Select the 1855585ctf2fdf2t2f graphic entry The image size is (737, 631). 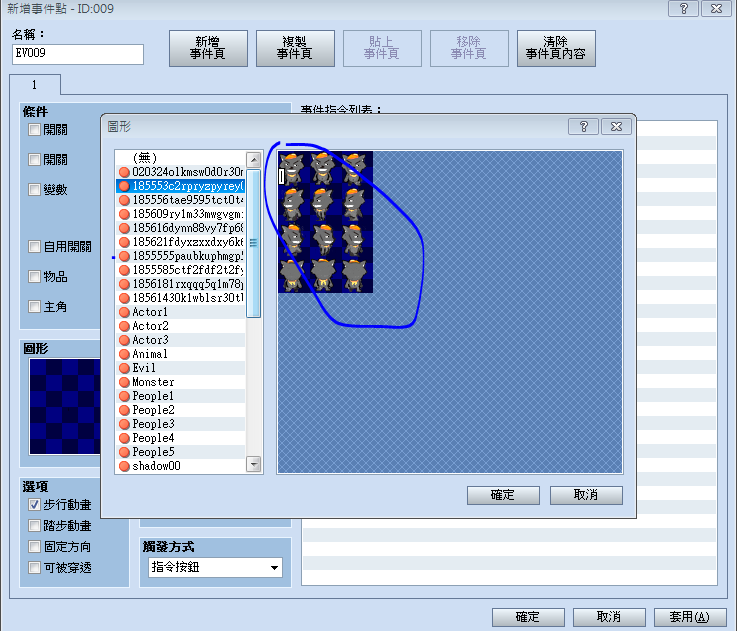click(x=180, y=270)
